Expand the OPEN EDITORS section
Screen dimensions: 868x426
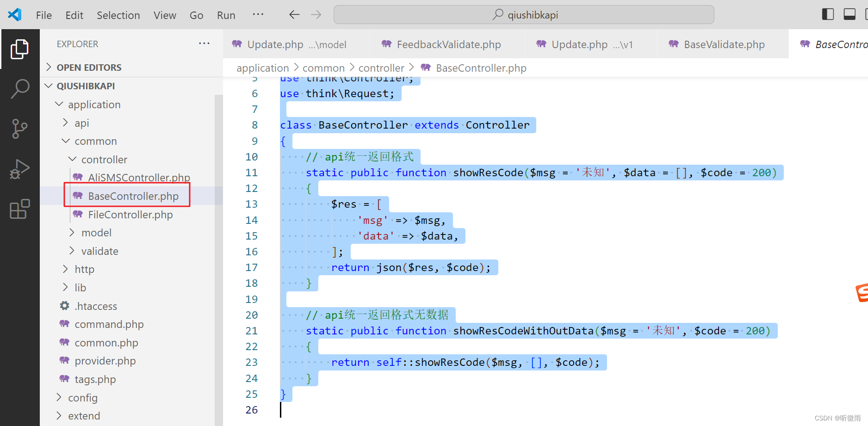(x=131, y=68)
